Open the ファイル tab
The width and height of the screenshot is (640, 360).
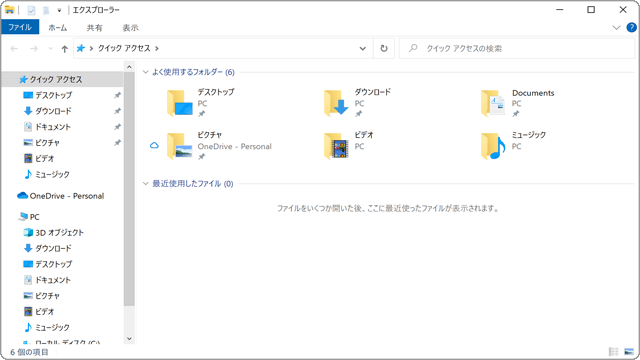pyautogui.click(x=20, y=27)
